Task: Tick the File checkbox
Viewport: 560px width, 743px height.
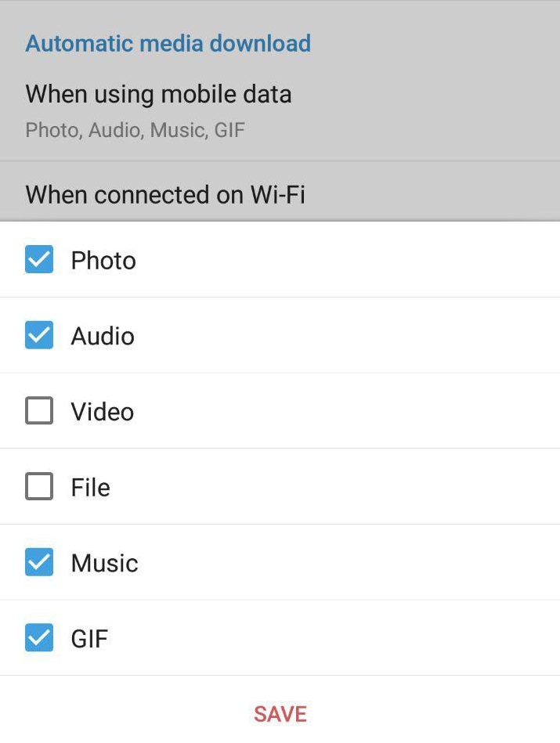Action: click(x=39, y=487)
